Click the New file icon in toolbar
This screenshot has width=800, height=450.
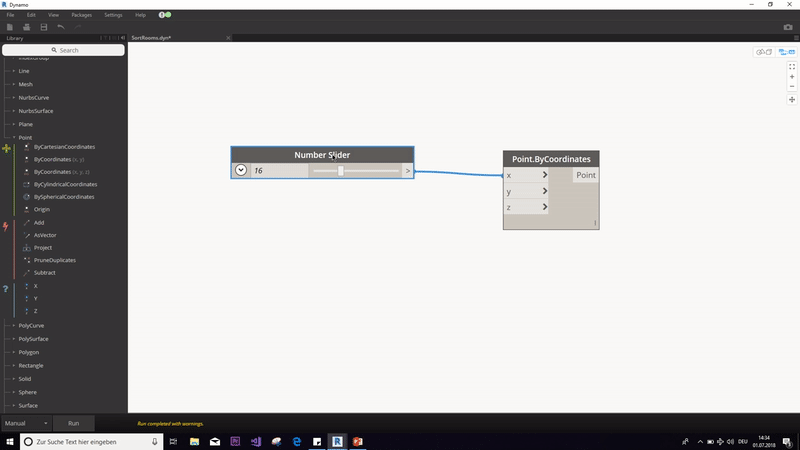tap(9, 27)
